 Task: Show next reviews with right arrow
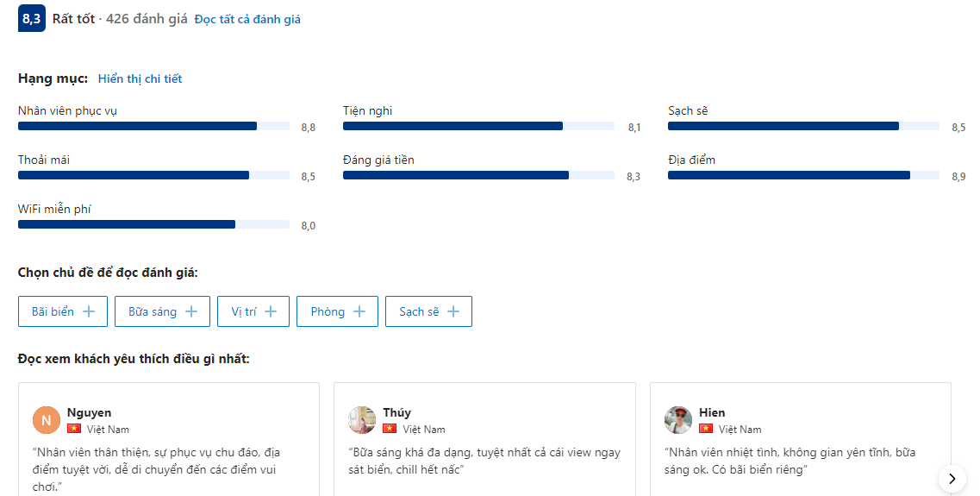tap(952, 479)
